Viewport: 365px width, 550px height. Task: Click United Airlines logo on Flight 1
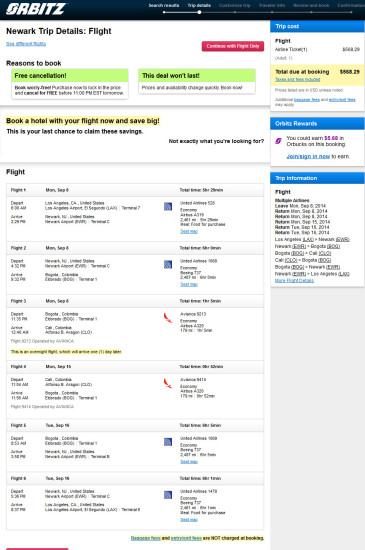168,207
